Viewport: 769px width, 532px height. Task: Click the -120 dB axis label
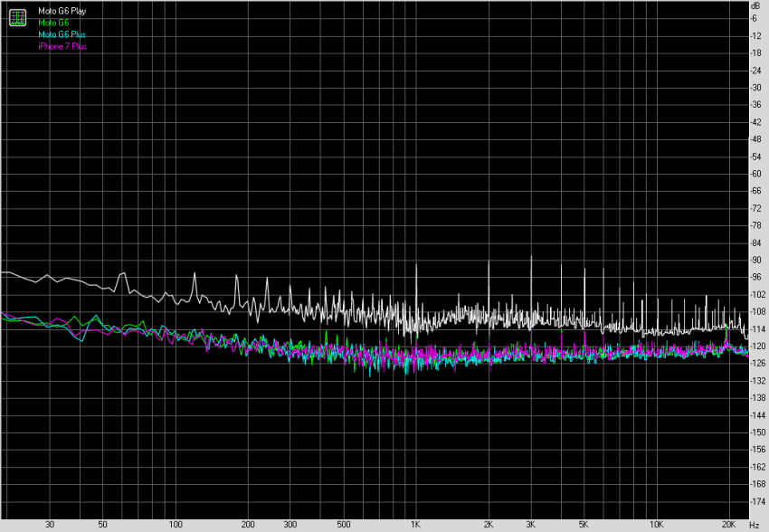point(758,347)
